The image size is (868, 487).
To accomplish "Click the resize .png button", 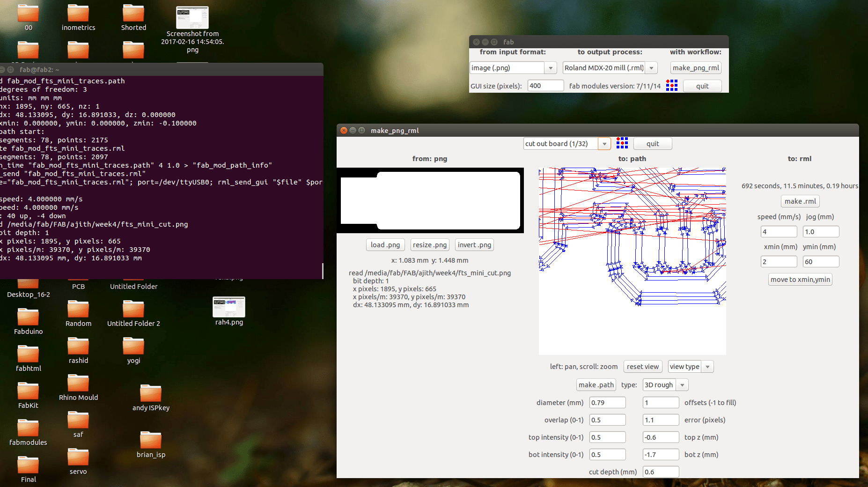I will coord(430,245).
